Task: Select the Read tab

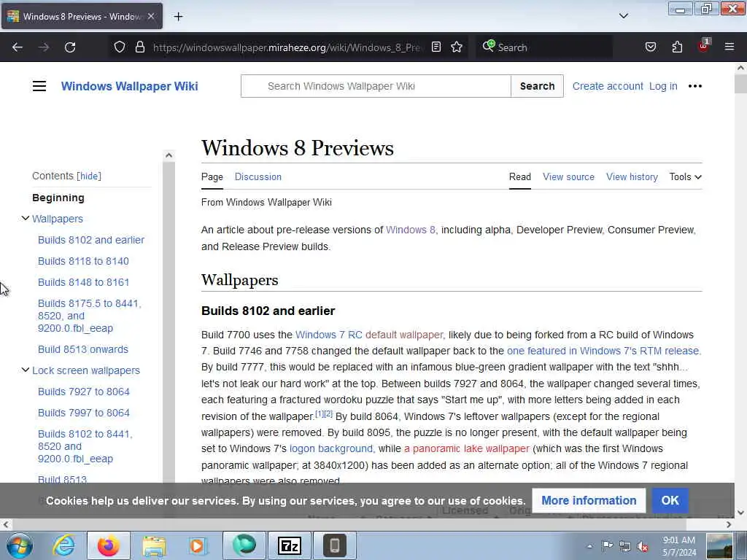Action: (519, 176)
